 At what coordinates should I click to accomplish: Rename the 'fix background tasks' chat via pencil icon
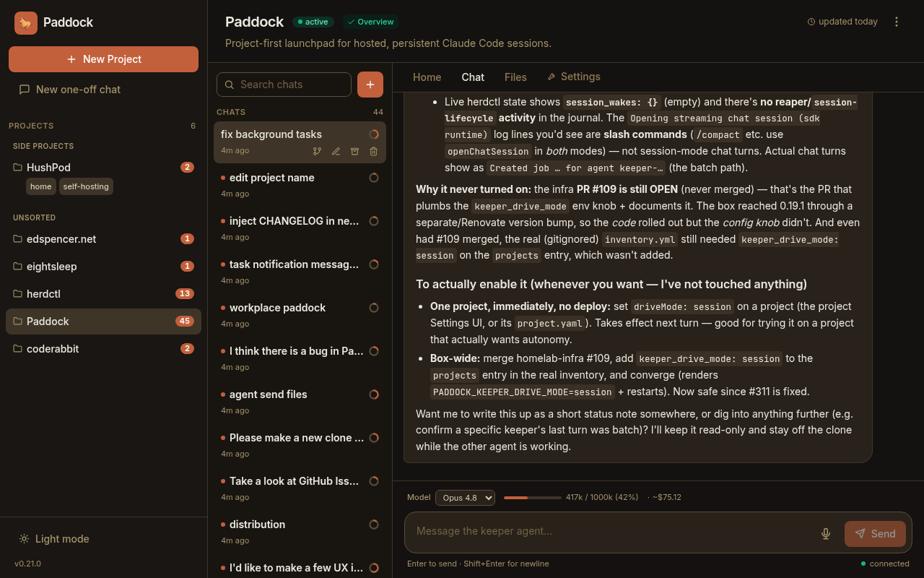tap(336, 151)
